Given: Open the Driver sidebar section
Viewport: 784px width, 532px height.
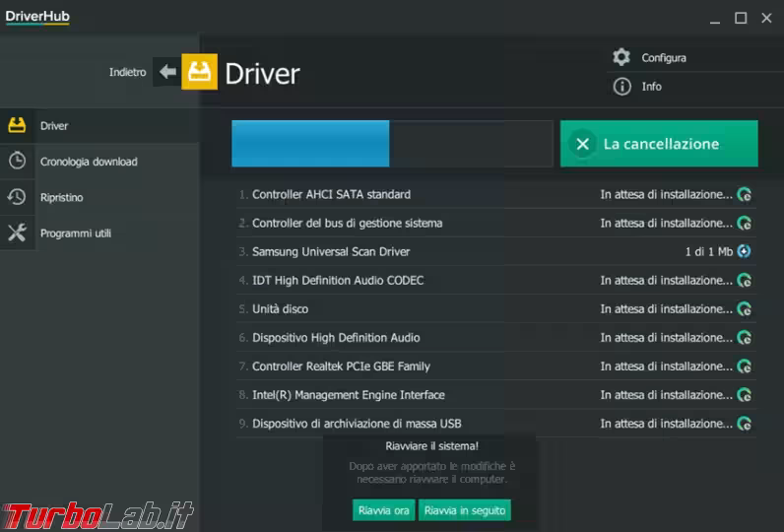Looking at the screenshot, I should coord(99,125).
